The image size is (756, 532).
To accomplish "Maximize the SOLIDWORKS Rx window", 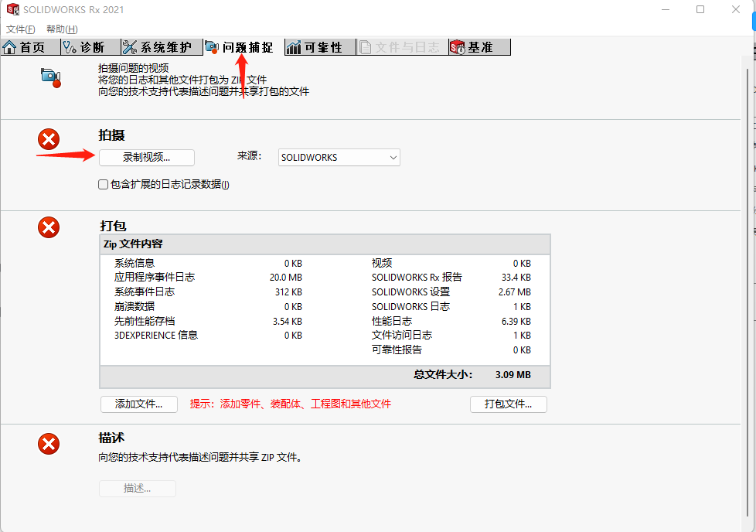I will click(x=700, y=9).
